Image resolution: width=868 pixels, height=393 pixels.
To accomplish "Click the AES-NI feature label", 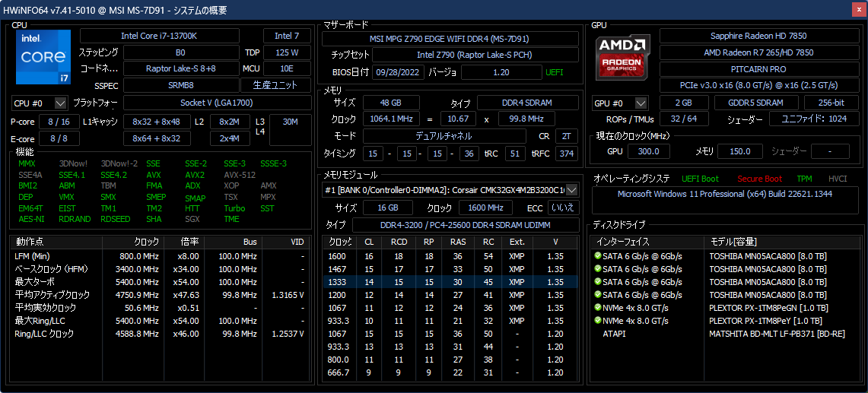I will [x=31, y=219].
